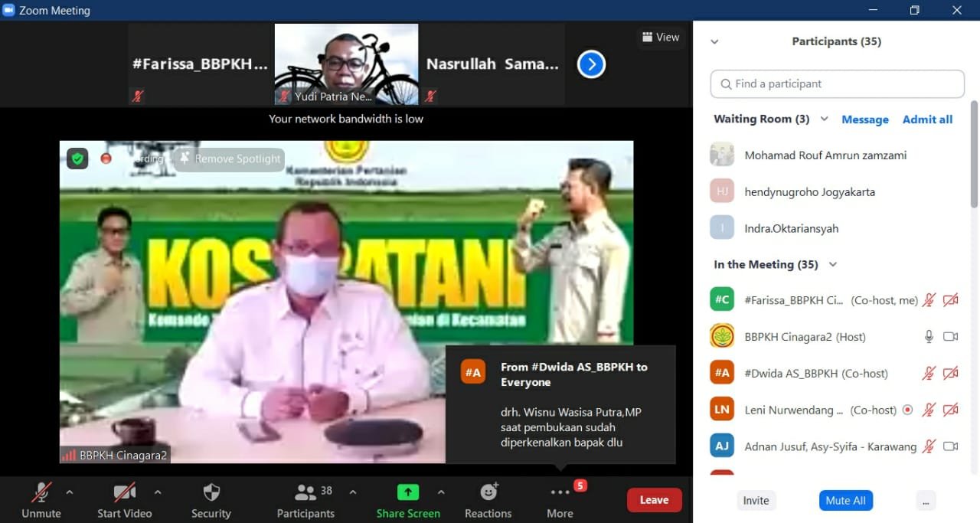Open the Security shield options
This screenshot has width=980, height=523.
[211, 492]
